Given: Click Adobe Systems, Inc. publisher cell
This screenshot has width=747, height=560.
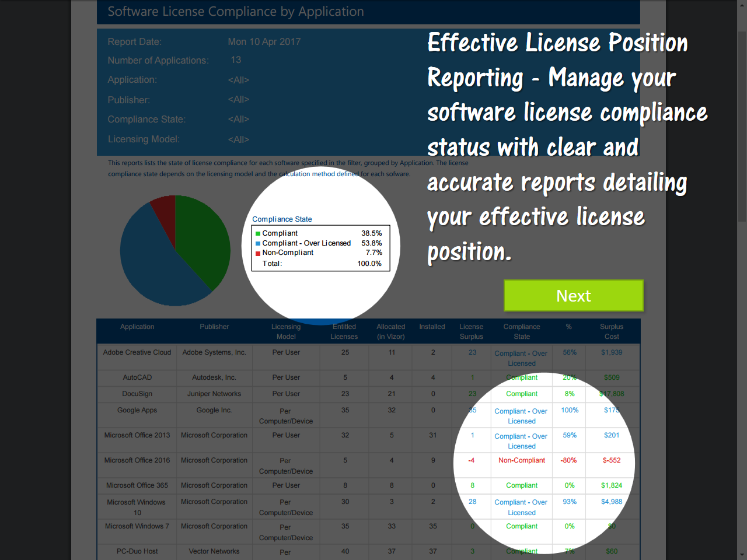Looking at the screenshot, I should pyautogui.click(x=214, y=352).
